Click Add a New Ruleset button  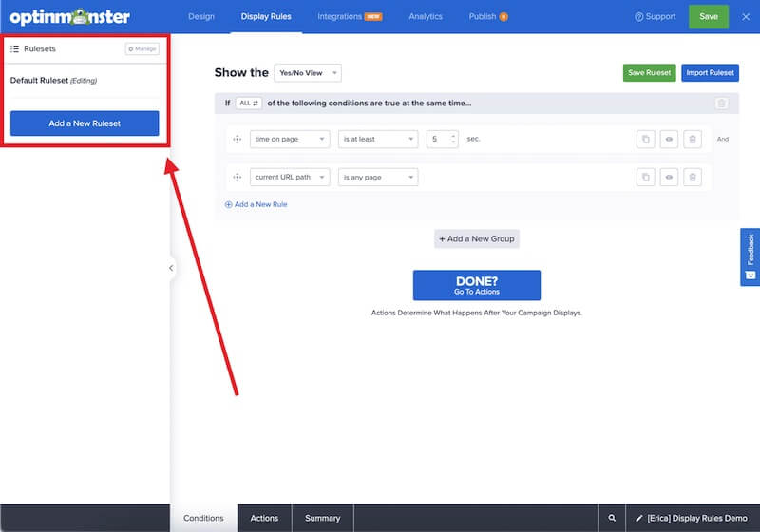(85, 123)
